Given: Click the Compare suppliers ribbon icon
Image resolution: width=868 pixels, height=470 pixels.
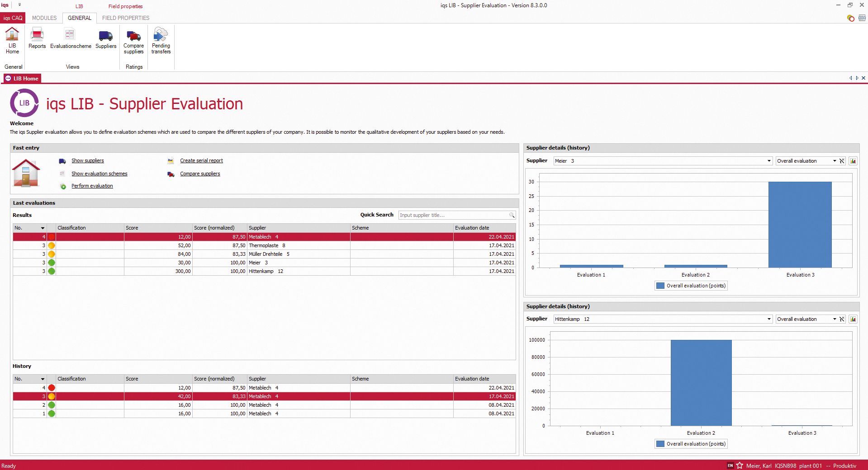Looking at the screenshot, I should tap(133, 40).
